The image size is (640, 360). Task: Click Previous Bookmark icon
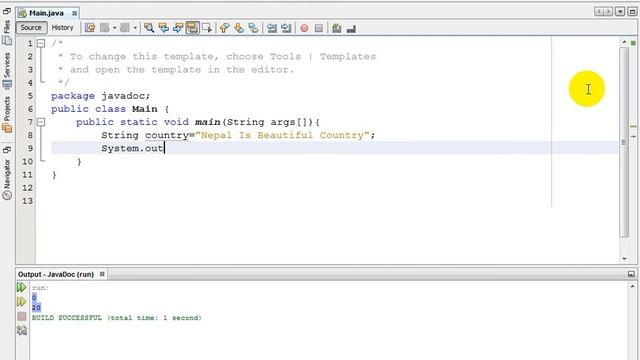pos(224,28)
